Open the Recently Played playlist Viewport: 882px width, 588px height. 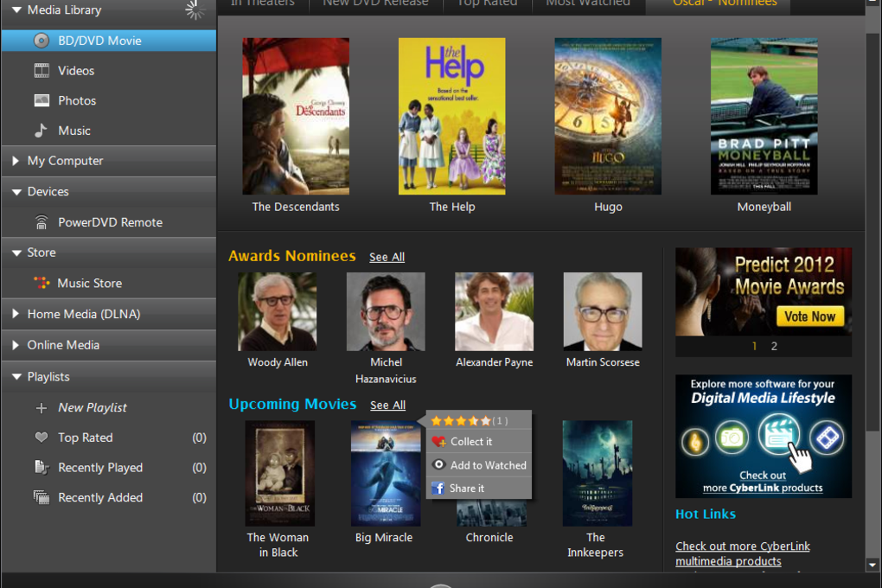[x=109, y=467]
